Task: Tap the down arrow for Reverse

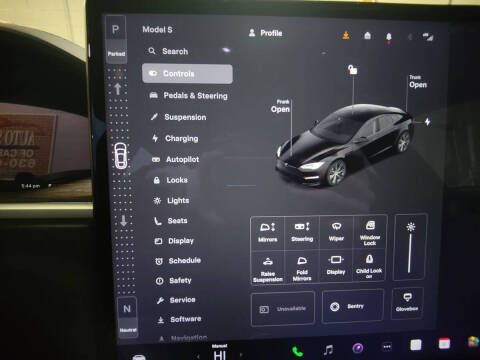Action: (124, 220)
